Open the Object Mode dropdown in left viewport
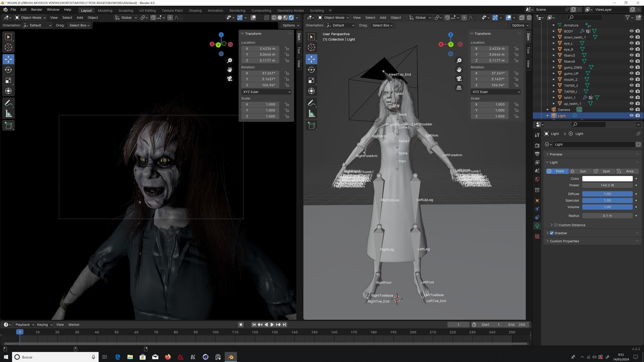 point(30,17)
